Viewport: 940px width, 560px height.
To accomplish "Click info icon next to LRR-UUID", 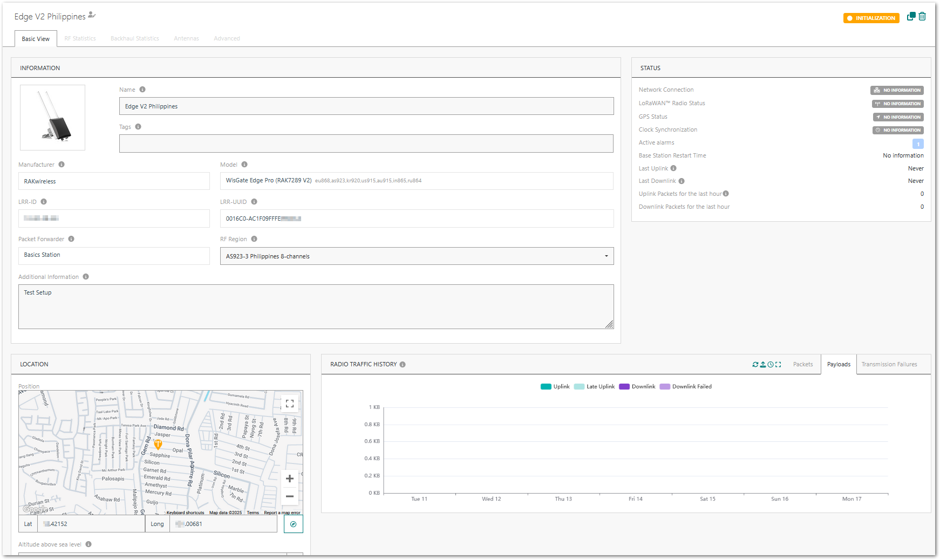I will point(254,202).
